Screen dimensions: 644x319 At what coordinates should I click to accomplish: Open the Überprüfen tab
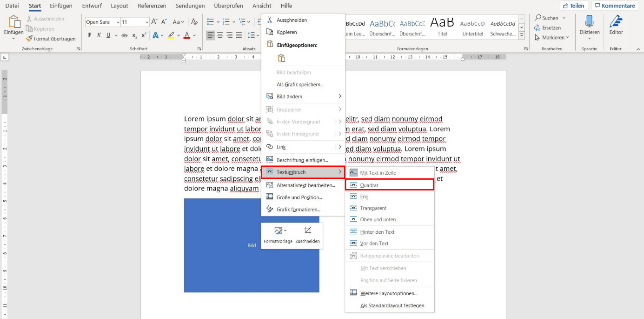click(x=228, y=6)
